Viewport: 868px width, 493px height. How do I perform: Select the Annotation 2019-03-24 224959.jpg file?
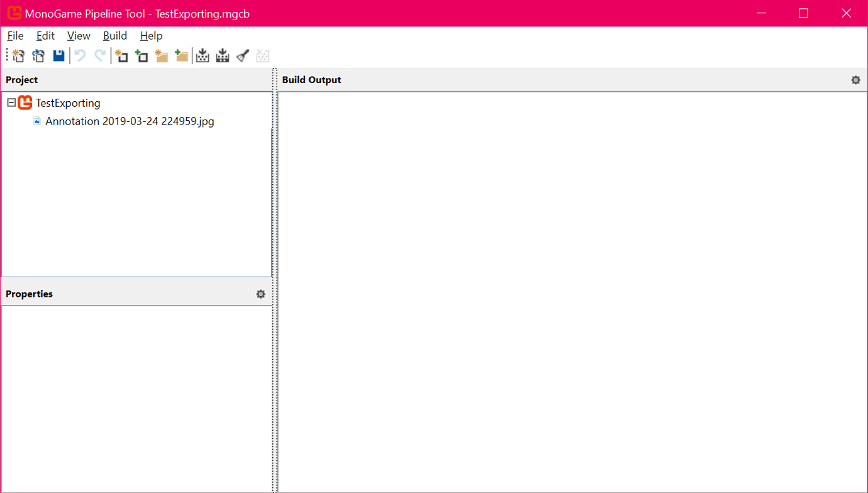130,121
